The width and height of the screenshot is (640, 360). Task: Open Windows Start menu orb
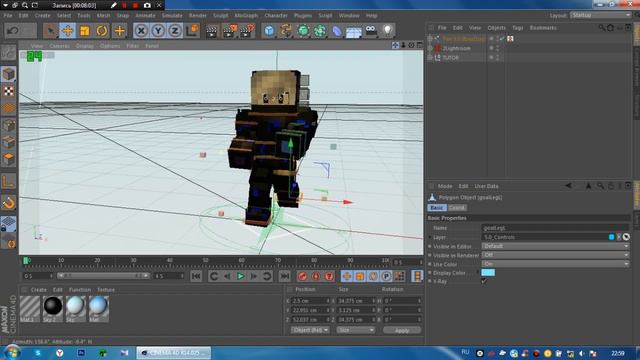point(12,353)
